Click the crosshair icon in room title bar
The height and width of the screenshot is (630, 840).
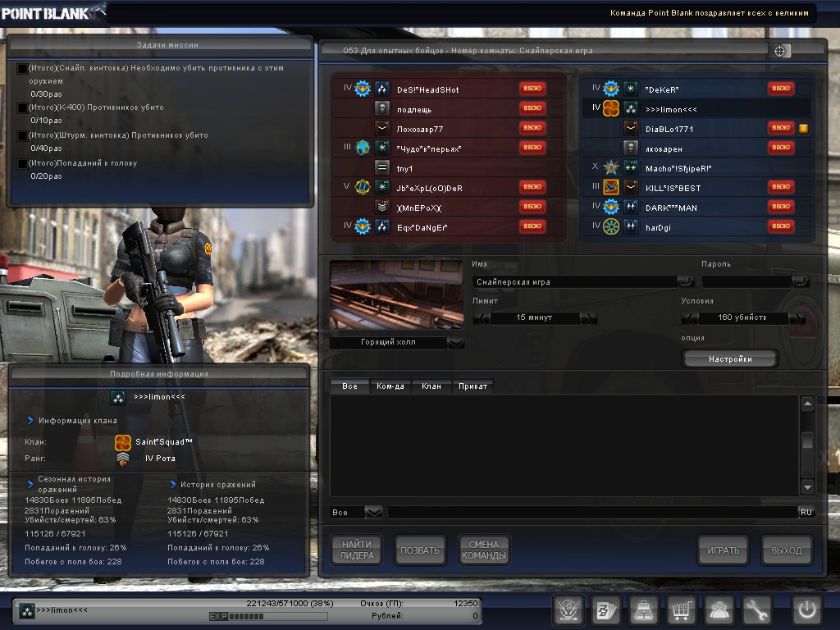[780, 51]
